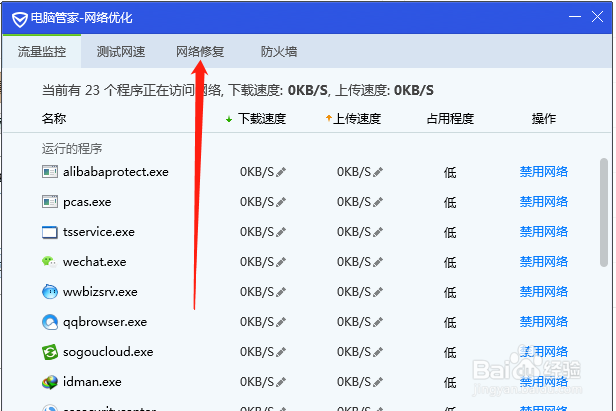This screenshot has width=616, height=411.
Task: Edit download speed limit for wechat.exe
Action: [281, 262]
